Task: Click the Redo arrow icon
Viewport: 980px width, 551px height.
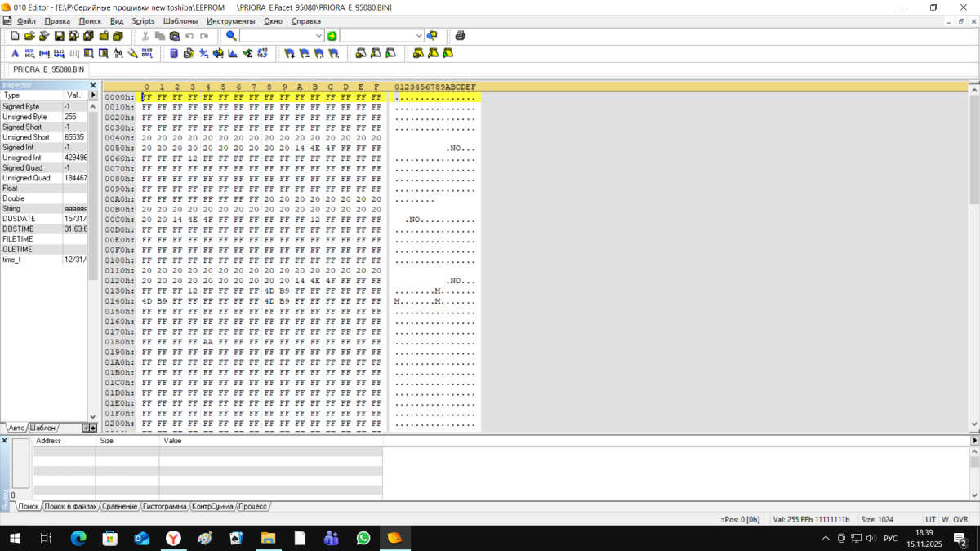Action: pyautogui.click(x=204, y=36)
